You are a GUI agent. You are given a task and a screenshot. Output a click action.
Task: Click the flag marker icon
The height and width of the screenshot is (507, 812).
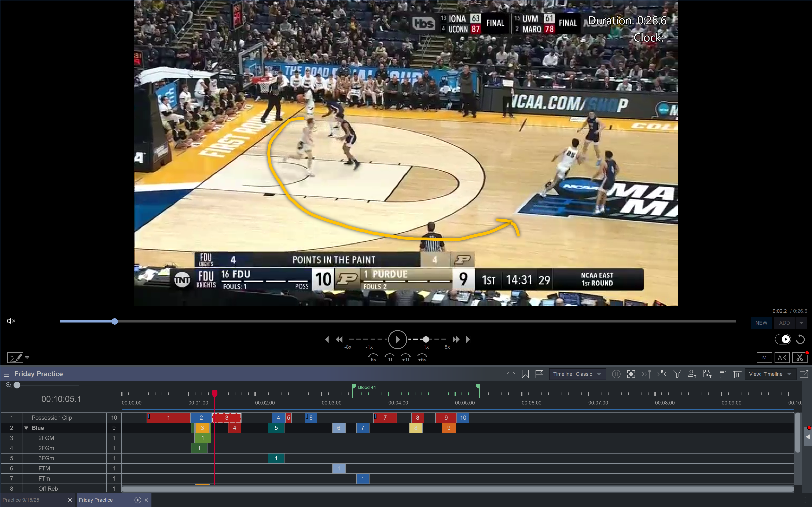point(539,374)
